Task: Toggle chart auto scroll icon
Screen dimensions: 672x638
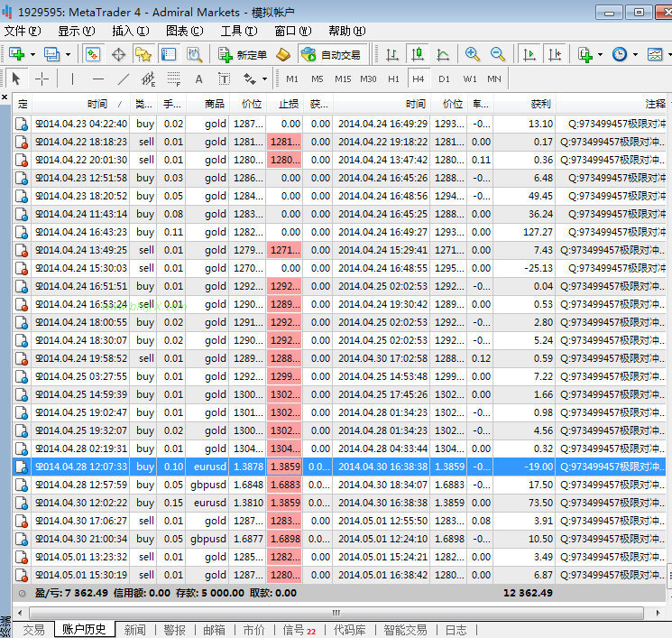Action: (x=529, y=54)
